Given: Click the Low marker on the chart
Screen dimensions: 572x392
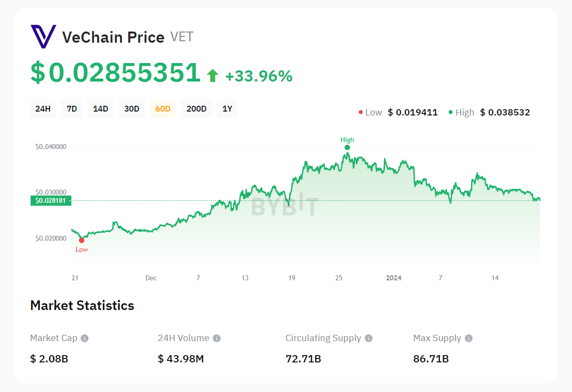Looking at the screenshot, I should (82, 240).
